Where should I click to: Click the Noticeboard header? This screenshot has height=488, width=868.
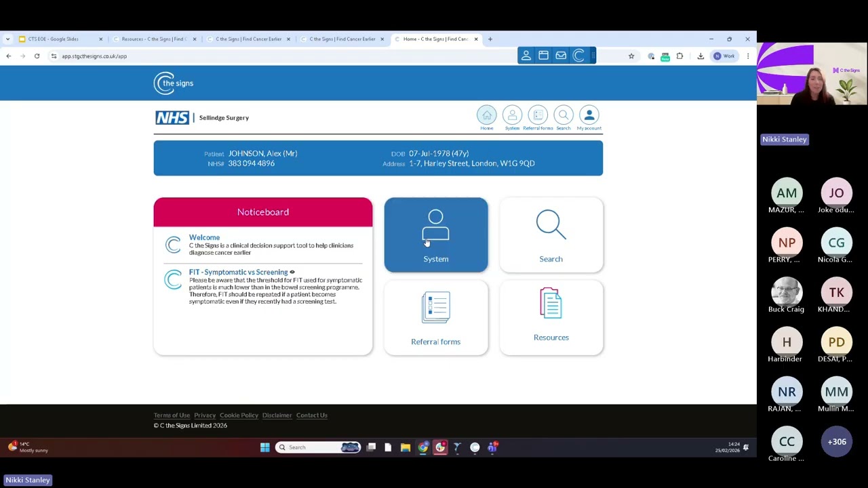click(263, 212)
